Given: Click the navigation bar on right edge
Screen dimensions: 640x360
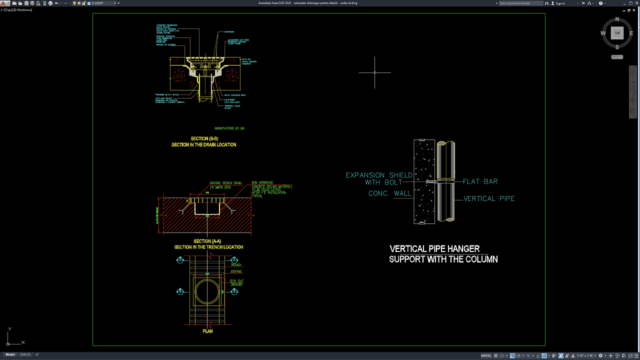Looking at the screenshot, I should [x=633, y=92].
